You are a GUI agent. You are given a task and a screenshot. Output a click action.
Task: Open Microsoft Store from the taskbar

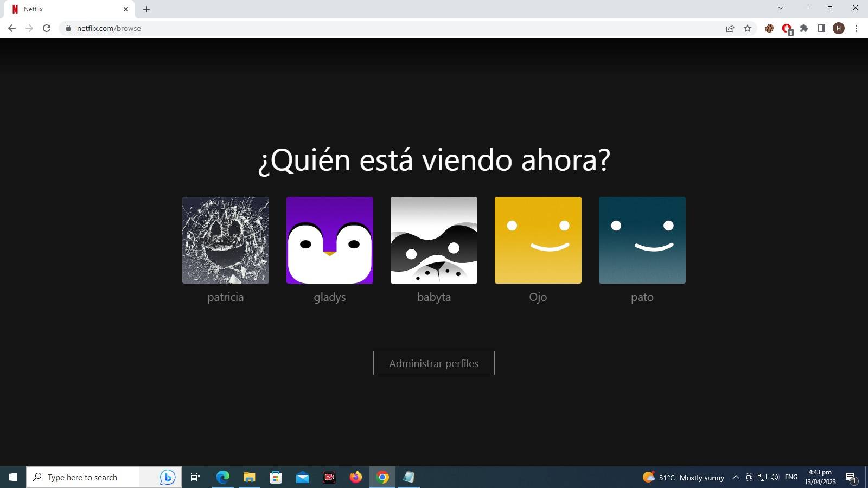click(276, 477)
